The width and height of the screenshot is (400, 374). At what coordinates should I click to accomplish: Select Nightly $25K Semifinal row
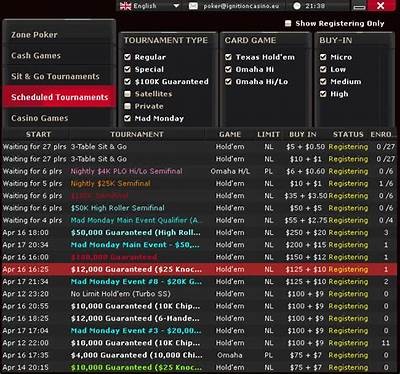pos(199,183)
